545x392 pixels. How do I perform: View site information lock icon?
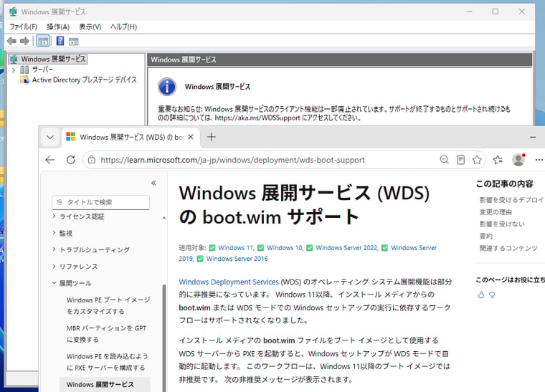92,160
